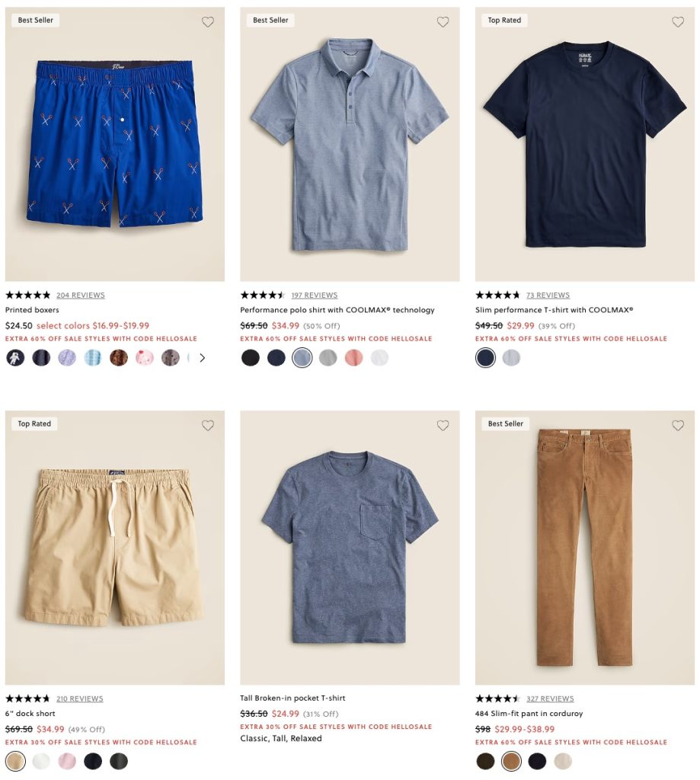The height and width of the screenshot is (780, 700).
Task: Select light grey swatch for performance T-shirt
Action: pyautogui.click(x=511, y=358)
